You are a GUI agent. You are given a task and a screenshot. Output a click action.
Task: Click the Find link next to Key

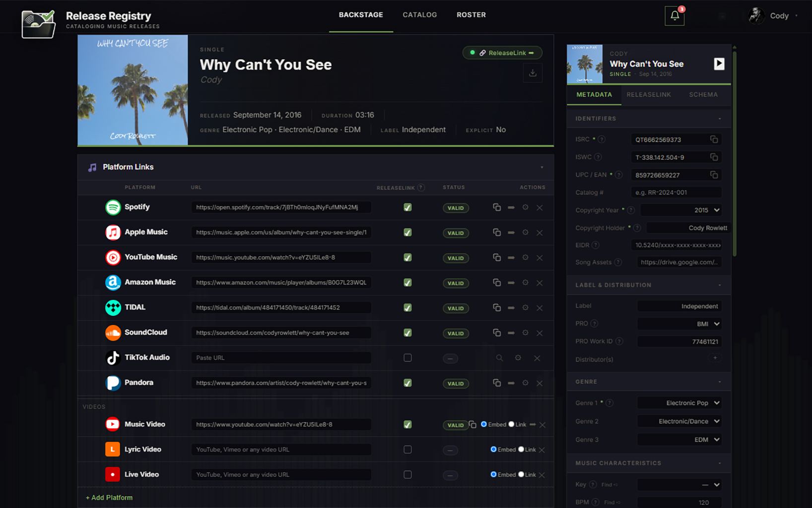tap(609, 485)
